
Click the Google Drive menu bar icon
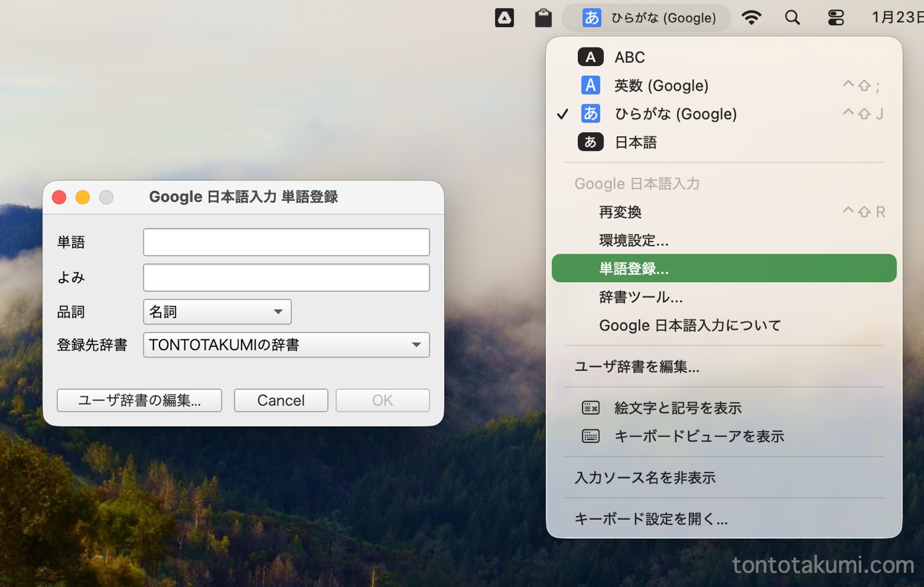click(x=504, y=18)
